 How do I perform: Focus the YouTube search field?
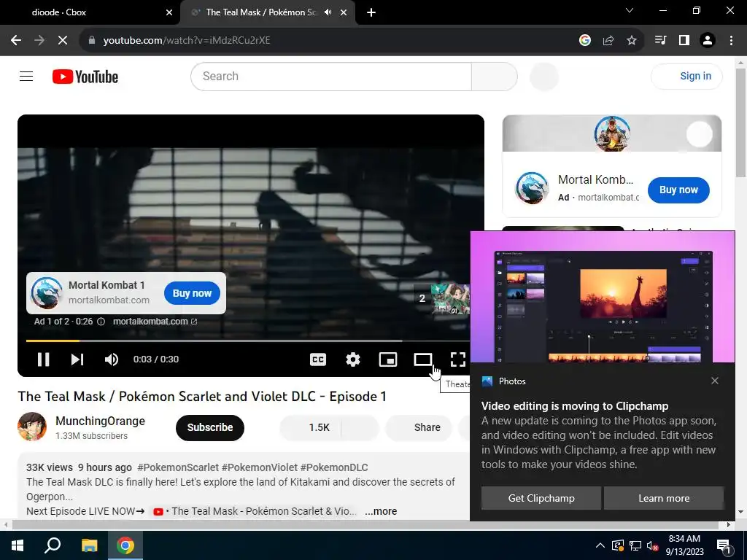coord(331,76)
